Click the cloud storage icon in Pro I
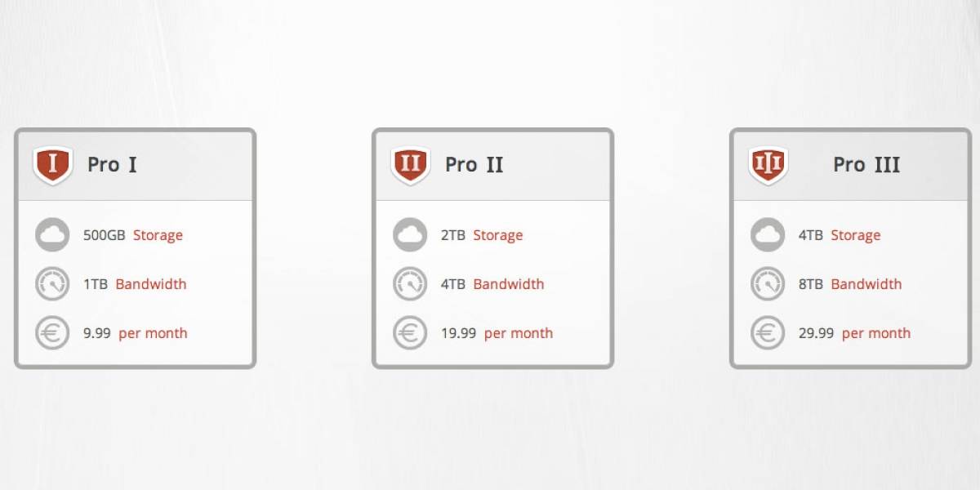The image size is (980, 490). click(52, 235)
